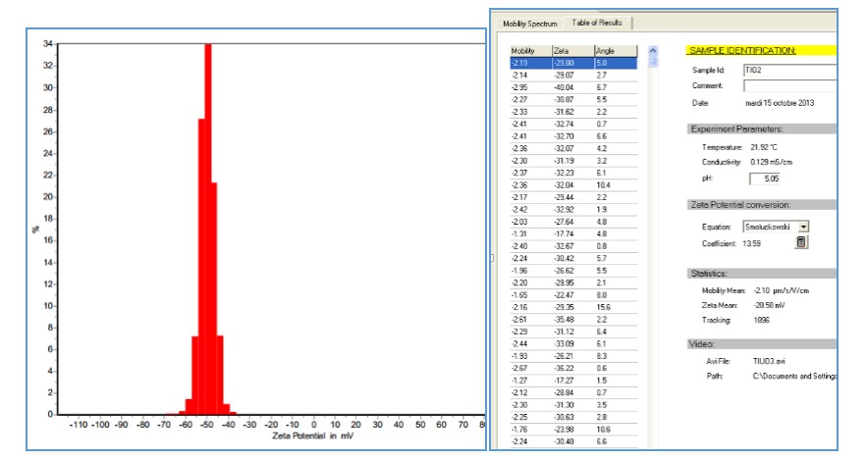Viewport: 868px width, 461px height.
Task: Open the Equation dropdown arrow
Action: pyautogui.click(x=804, y=227)
